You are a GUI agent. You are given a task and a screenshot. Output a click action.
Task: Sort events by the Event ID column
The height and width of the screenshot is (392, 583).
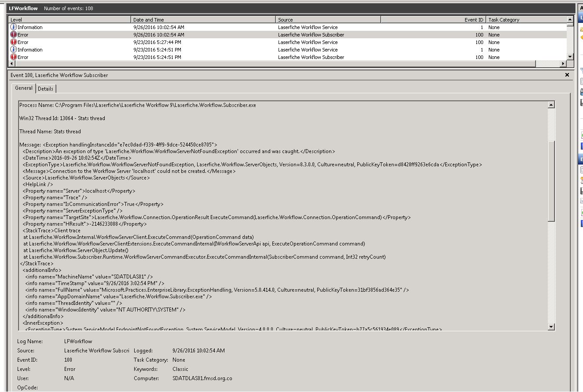433,20
